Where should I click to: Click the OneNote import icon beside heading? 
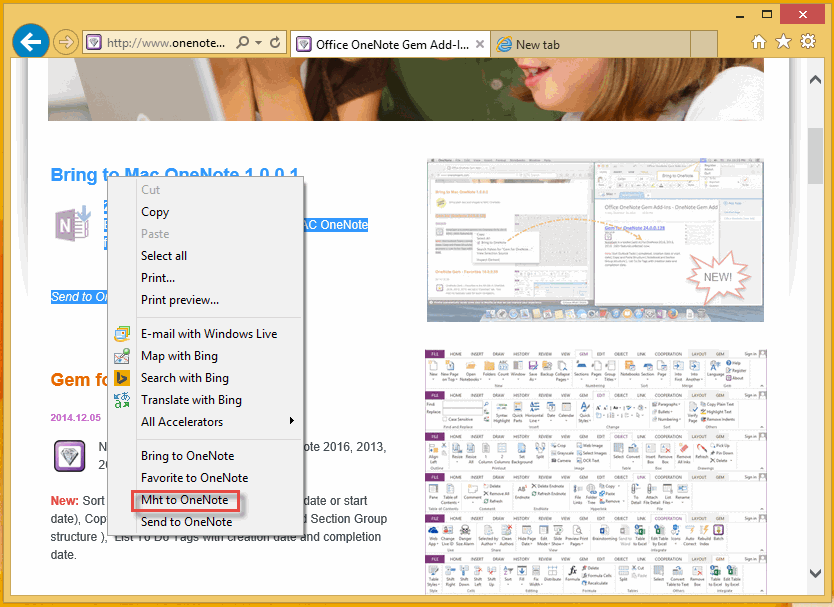coord(73,223)
